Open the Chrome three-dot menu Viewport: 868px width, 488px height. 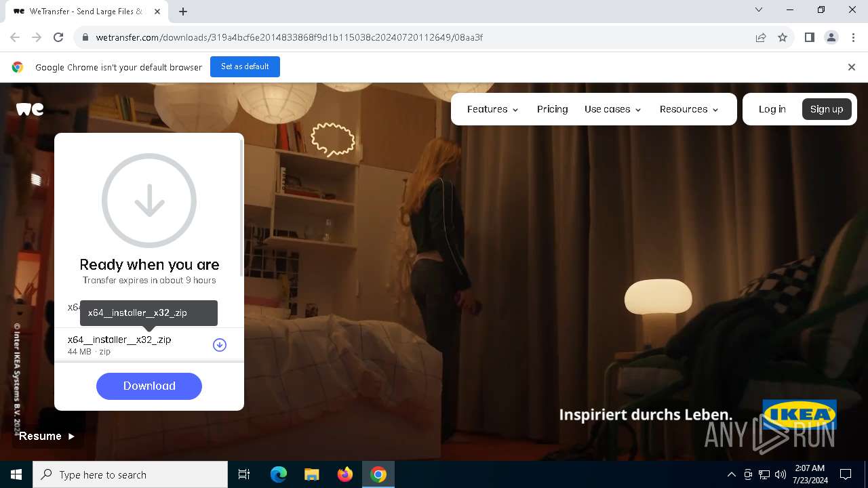[852, 37]
